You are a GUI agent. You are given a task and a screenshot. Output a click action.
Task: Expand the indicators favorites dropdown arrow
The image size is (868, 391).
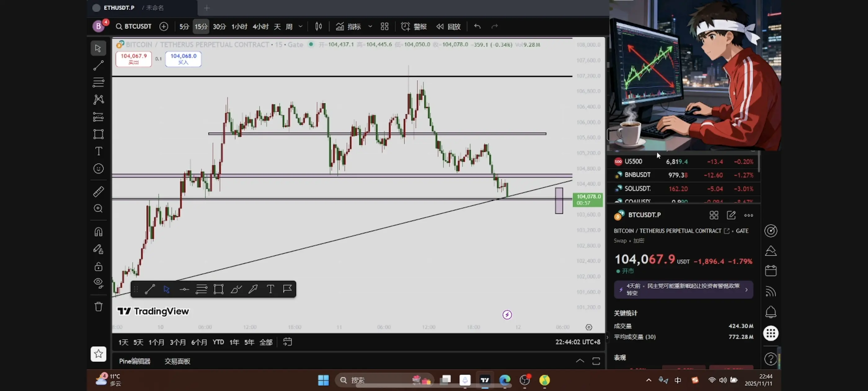click(370, 26)
